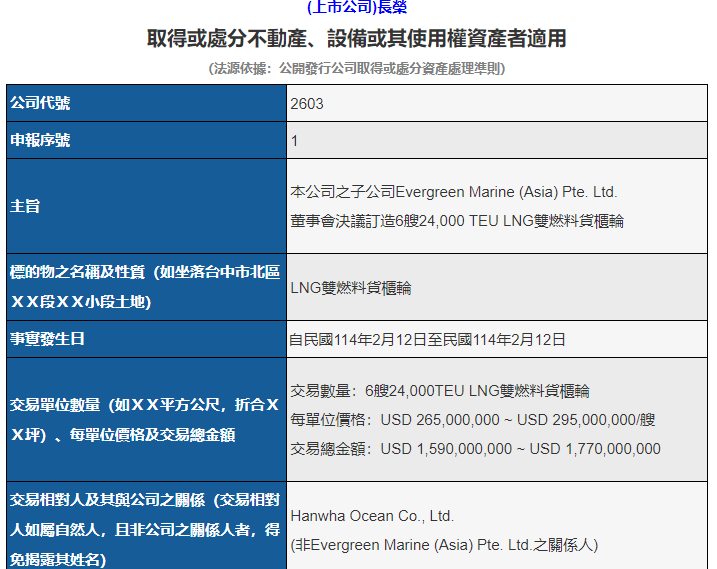This screenshot has width=717, height=569.
Task: Click the 交易相對人及其與公司之關係 header cell
Action: 146,526
